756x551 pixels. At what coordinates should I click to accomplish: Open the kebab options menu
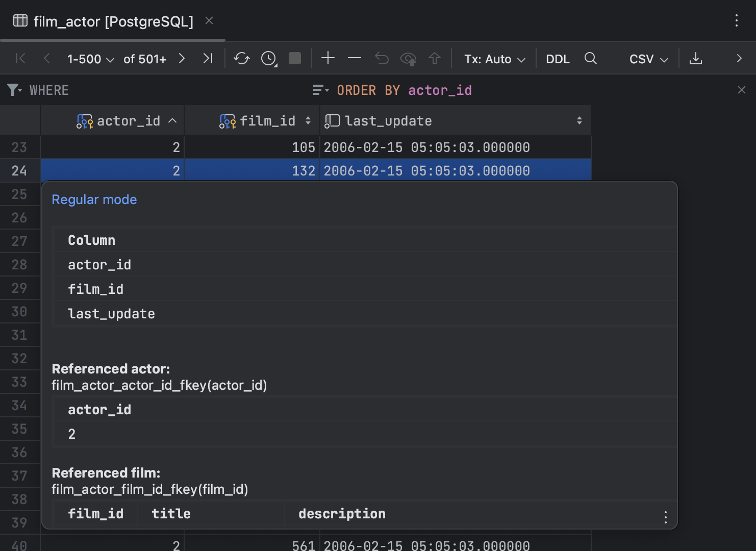736,21
